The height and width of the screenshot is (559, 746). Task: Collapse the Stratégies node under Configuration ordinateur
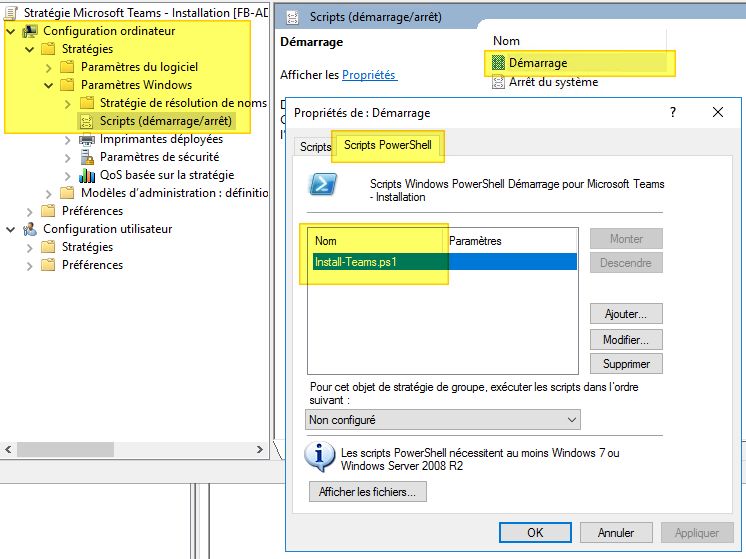29,49
